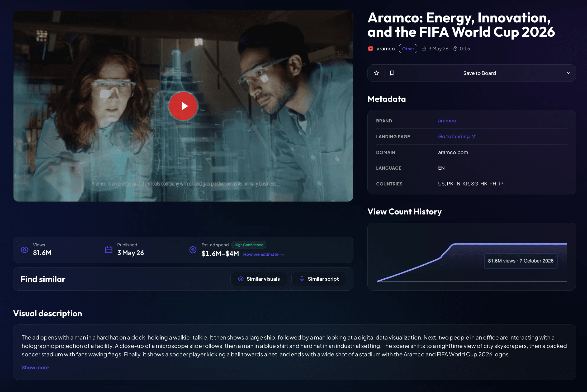Find ads with Similar visuals
This screenshot has height=392, width=587.
point(259,279)
